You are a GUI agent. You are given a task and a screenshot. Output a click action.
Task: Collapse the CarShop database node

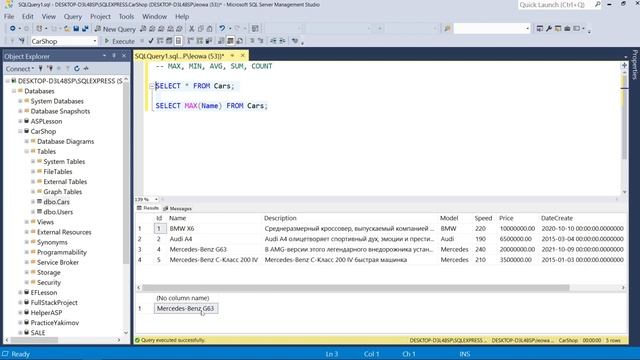click(20, 131)
